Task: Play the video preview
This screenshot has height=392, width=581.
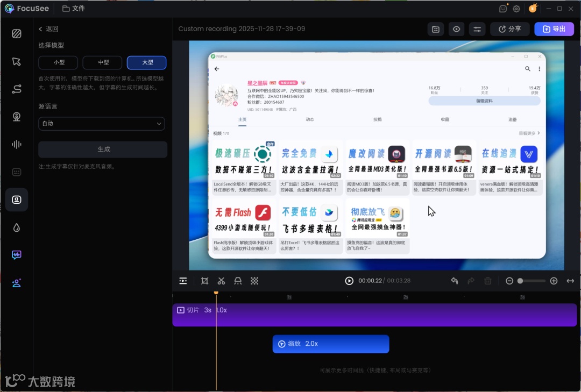Action: click(349, 281)
